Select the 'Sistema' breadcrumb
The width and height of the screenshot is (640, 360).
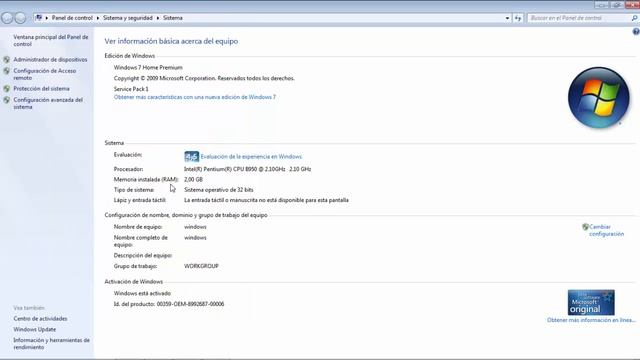173,18
